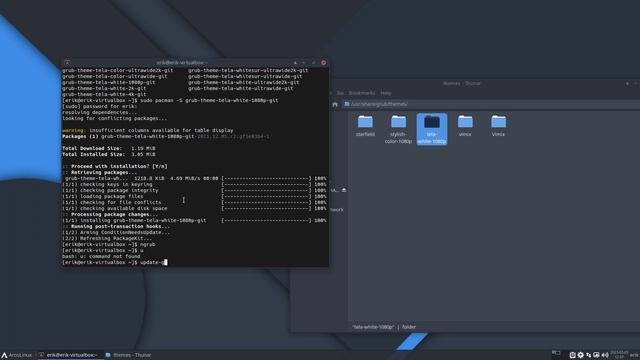Click the 'Retrieving packages...' line
Image resolution: width=640 pixels, height=360 pixels.
pos(100,173)
